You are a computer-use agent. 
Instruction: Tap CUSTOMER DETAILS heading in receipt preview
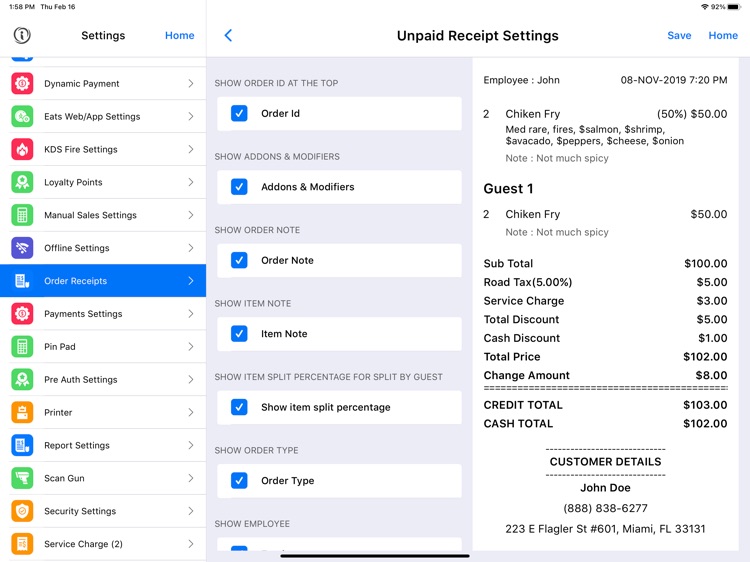pyautogui.click(x=605, y=462)
